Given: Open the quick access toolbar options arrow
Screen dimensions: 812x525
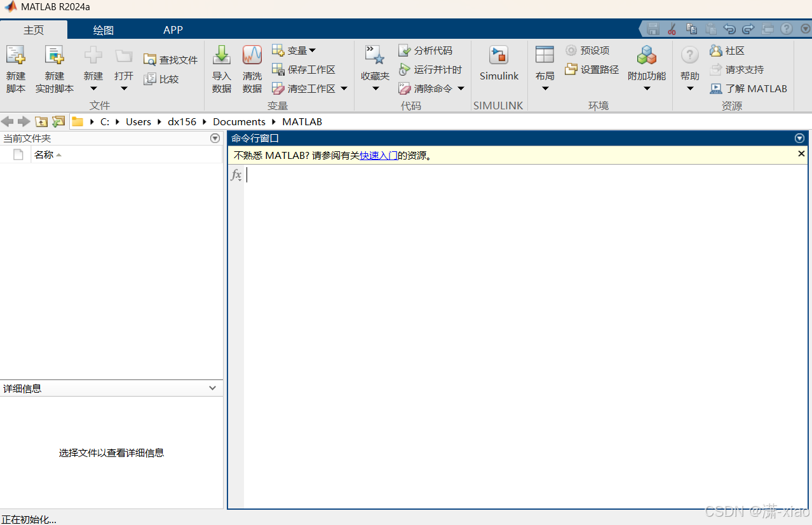Looking at the screenshot, I should (x=805, y=29).
